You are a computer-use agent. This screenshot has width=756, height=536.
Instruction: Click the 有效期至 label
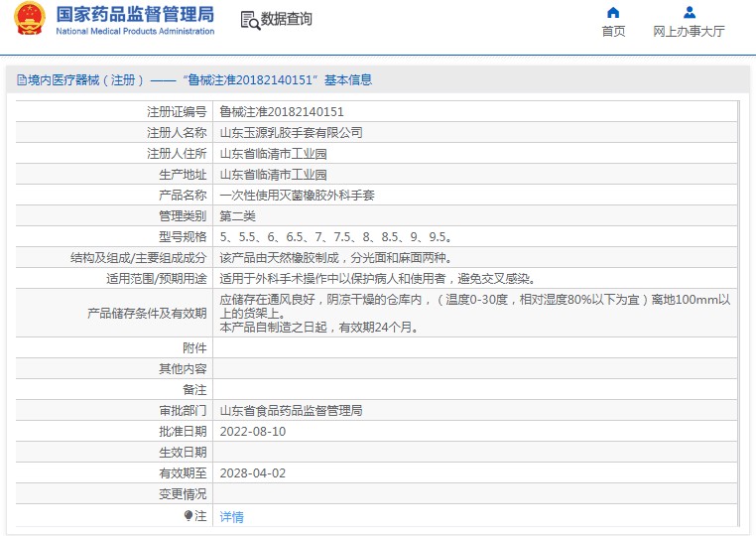[183, 473]
